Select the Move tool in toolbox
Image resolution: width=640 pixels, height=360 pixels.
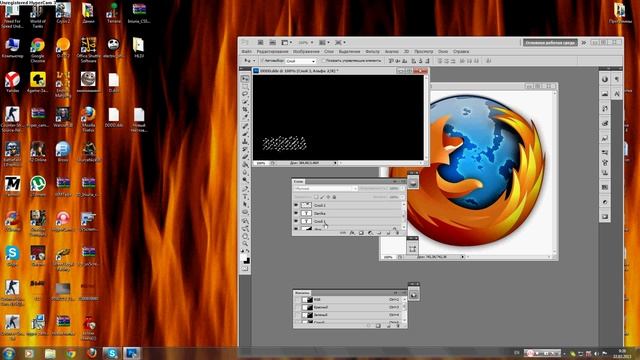pyautogui.click(x=245, y=78)
